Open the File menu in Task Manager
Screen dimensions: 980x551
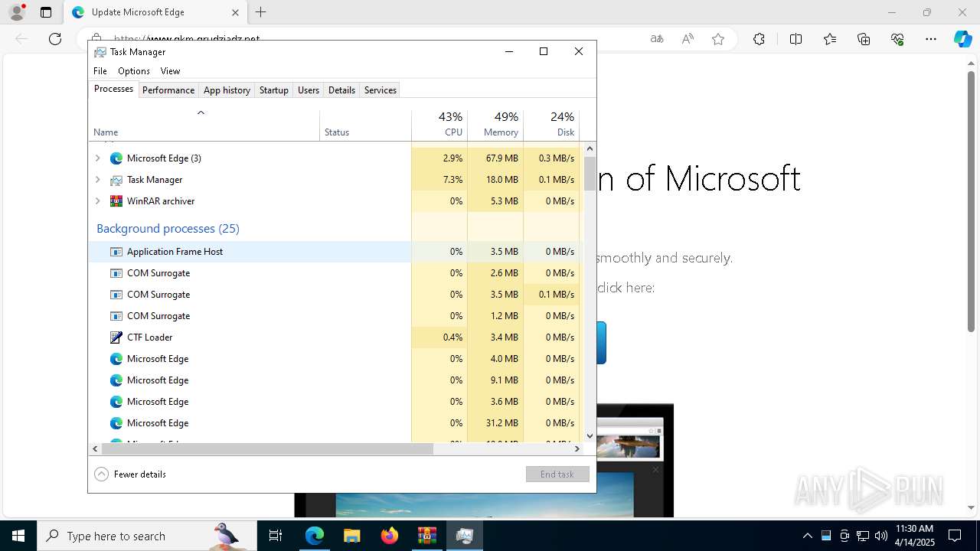tap(100, 71)
